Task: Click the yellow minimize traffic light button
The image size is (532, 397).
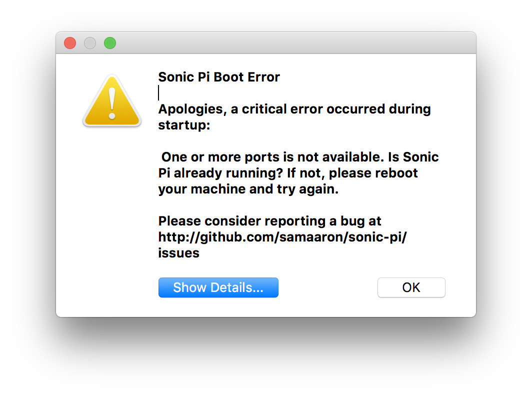Action: point(90,43)
